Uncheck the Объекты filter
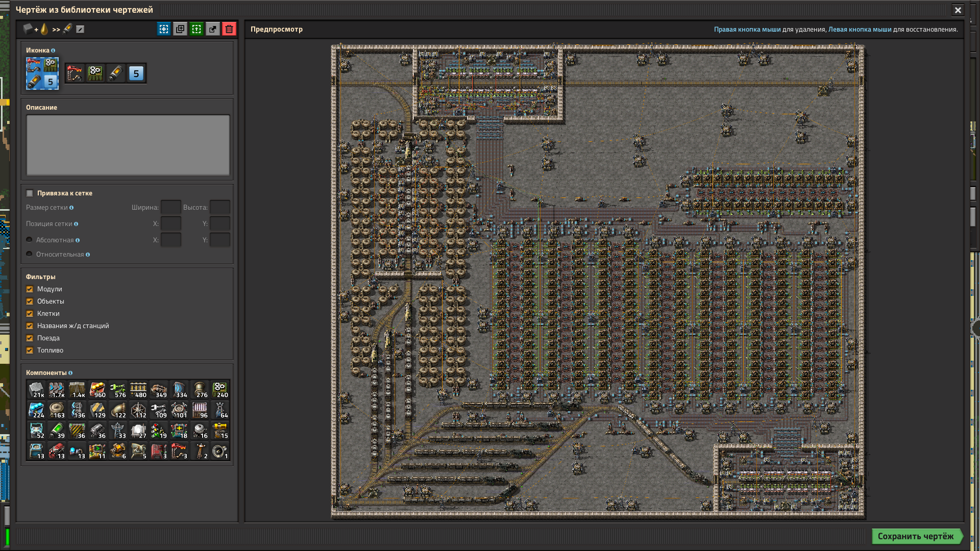This screenshot has height=551, width=980. [x=30, y=302]
